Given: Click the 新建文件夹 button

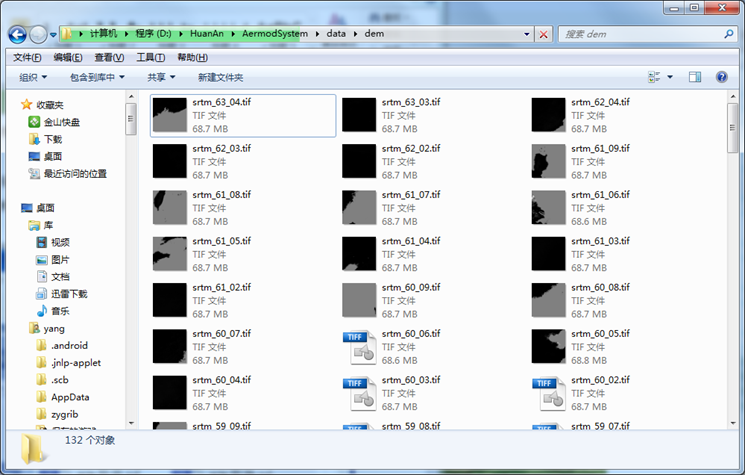Looking at the screenshot, I should (220, 77).
